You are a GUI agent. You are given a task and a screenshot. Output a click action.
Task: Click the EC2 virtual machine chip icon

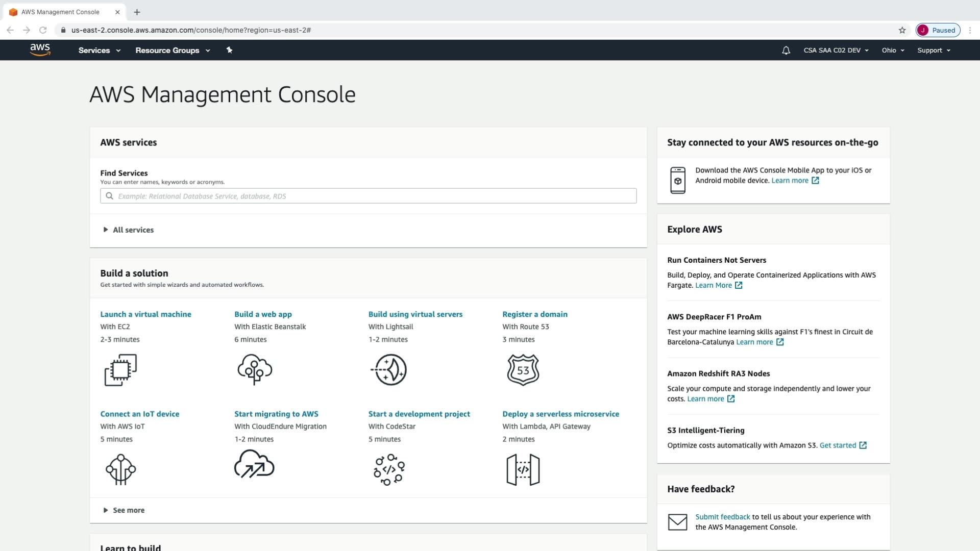[x=120, y=370]
